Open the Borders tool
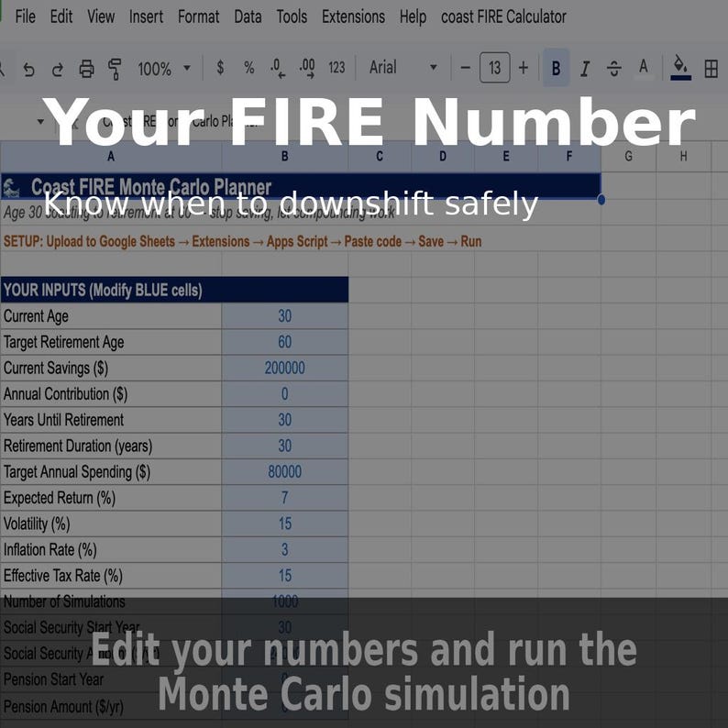The image size is (728, 728). click(x=711, y=69)
